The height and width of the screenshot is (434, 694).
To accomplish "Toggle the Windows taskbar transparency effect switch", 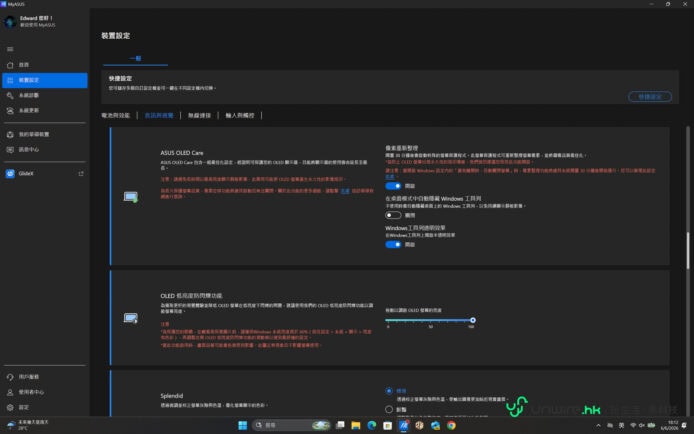I will [x=393, y=245].
